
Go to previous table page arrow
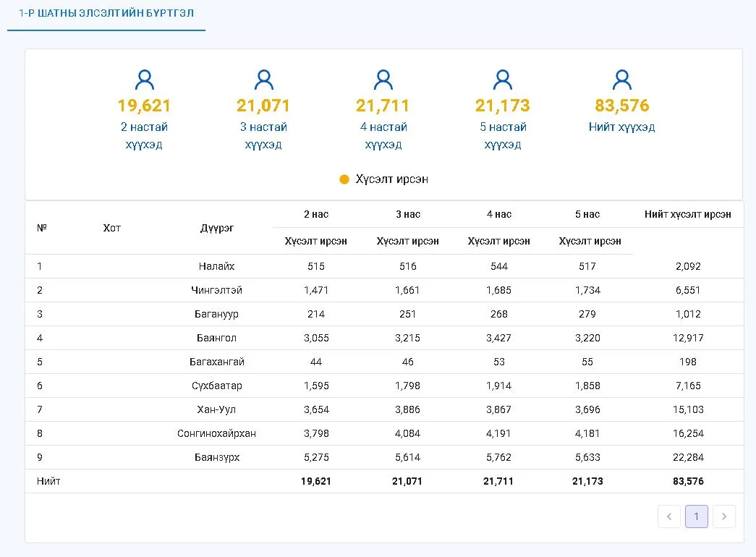tap(669, 516)
